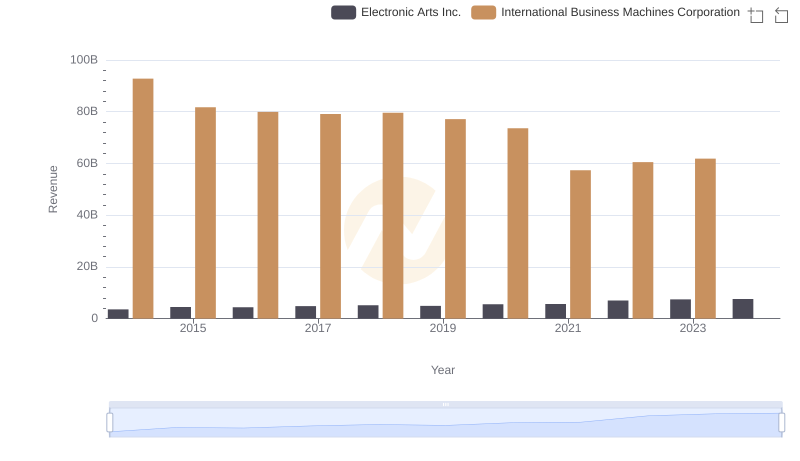Click the IBM bar for 2018

pos(393,216)
